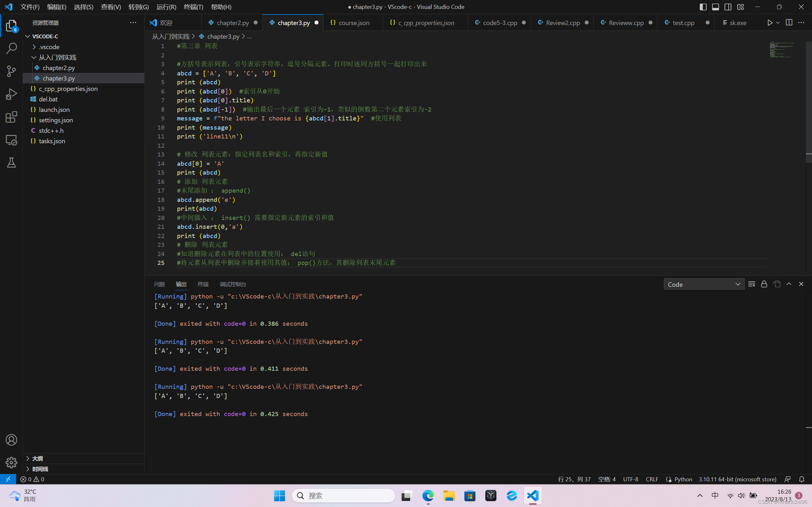Open the Code output channel dropdown
Viewport: 812px width, 507px height.
(704, 284)
